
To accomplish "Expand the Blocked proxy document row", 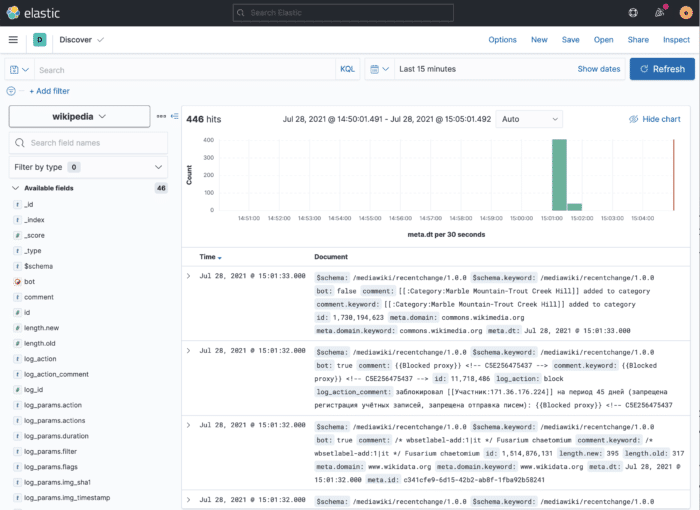I will click(x=188, y=351).
